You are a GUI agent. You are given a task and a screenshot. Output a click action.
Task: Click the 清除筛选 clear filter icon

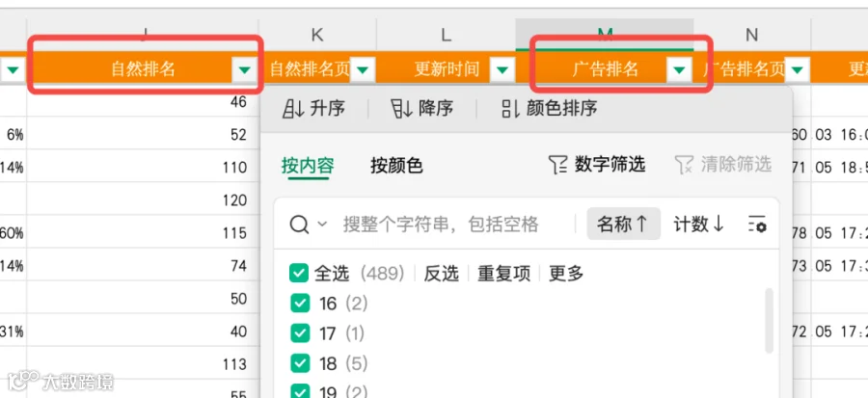[x=684, y=164]
